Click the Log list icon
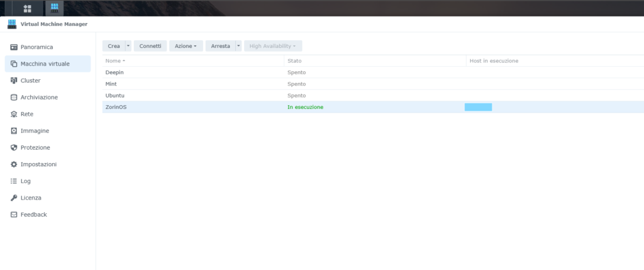 coord(14,181)
